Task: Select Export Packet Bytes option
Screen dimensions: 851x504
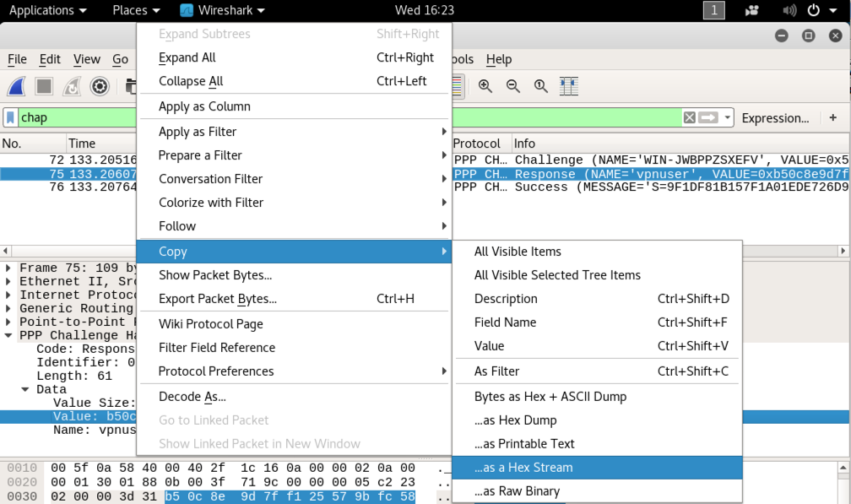Action: tap(295, 299)
